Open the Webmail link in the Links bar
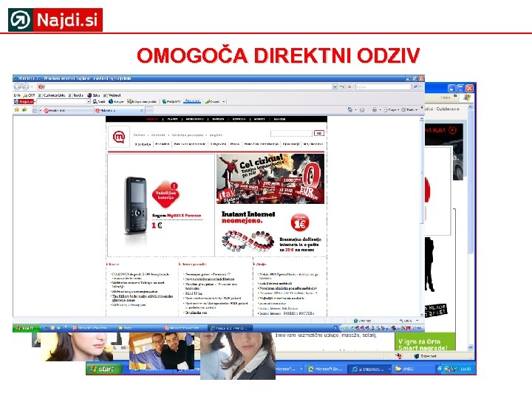The image size is (532, 399). click(x=112, y=95)
